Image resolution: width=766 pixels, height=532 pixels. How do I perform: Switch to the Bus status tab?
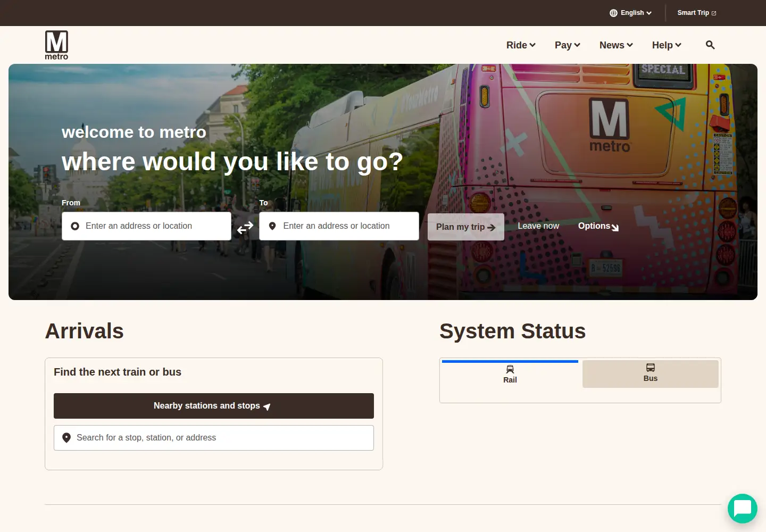pyautogui.click(x=651, y=374)
